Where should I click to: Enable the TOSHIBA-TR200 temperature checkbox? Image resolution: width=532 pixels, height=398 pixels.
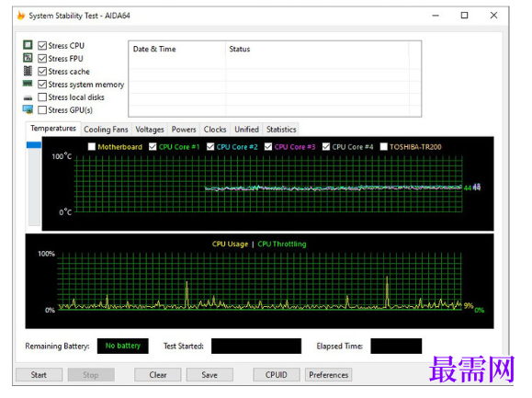pos(384,146)
